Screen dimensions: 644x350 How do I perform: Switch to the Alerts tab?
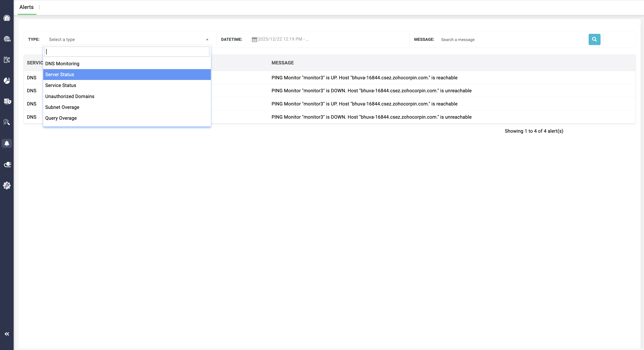tap(26, 7)
